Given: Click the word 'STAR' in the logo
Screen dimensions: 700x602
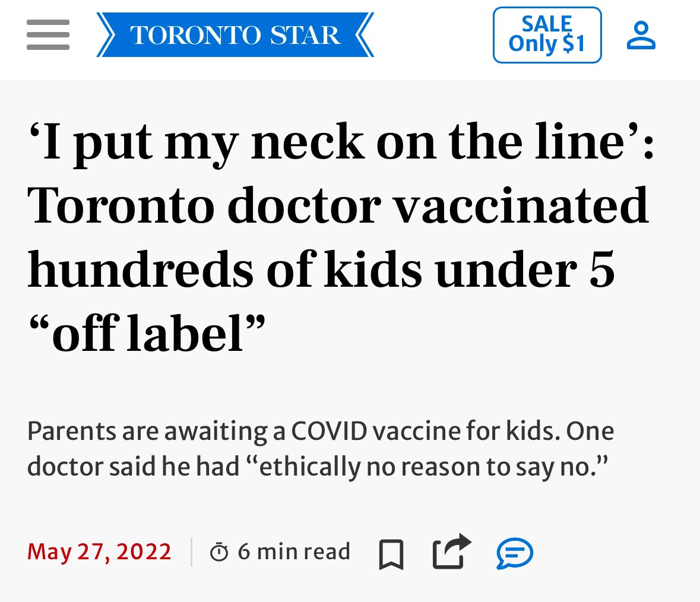Looking at the screenshot, I should point(305,36).
